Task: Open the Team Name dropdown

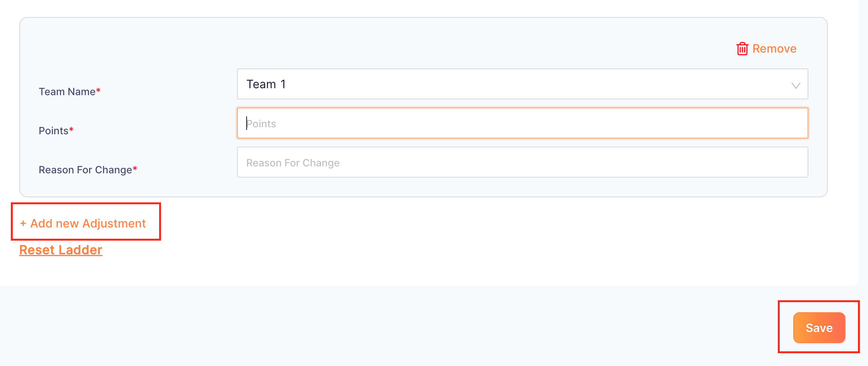Action: [x=522, y=84]
